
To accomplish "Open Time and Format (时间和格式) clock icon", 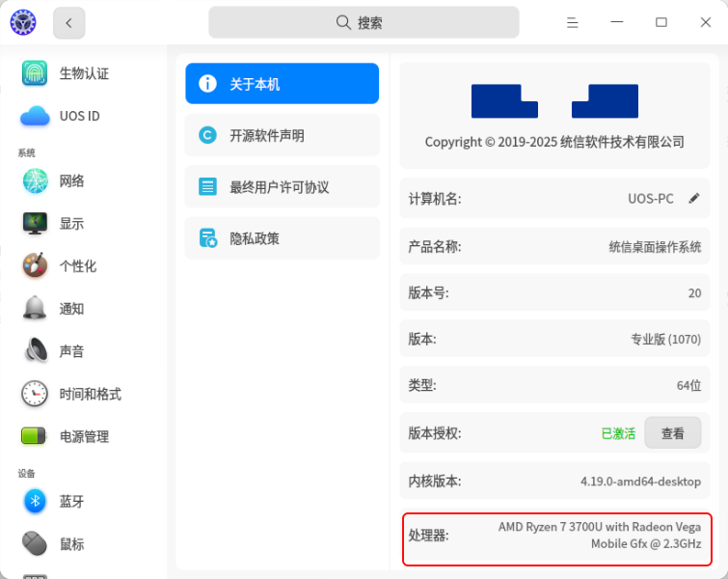I will 35,394.
